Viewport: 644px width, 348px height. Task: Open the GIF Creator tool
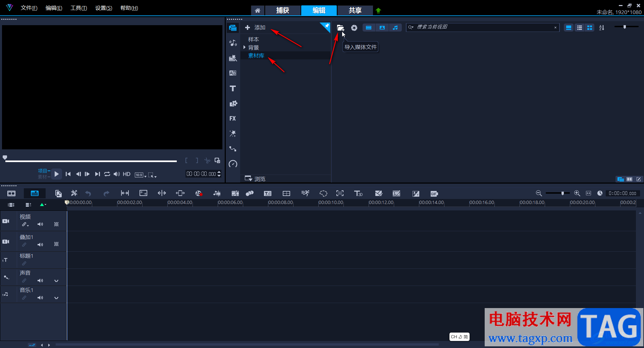click(x=434, y=194)
